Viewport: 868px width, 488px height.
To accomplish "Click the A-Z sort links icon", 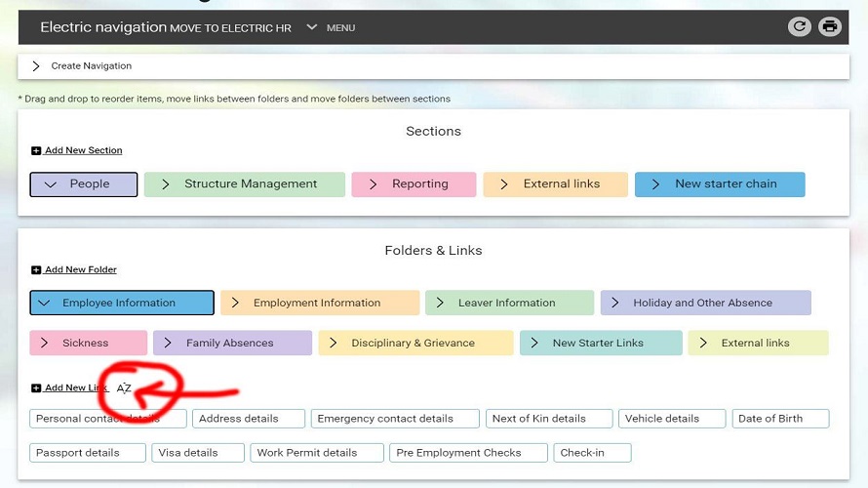I will tap(124, 388).
